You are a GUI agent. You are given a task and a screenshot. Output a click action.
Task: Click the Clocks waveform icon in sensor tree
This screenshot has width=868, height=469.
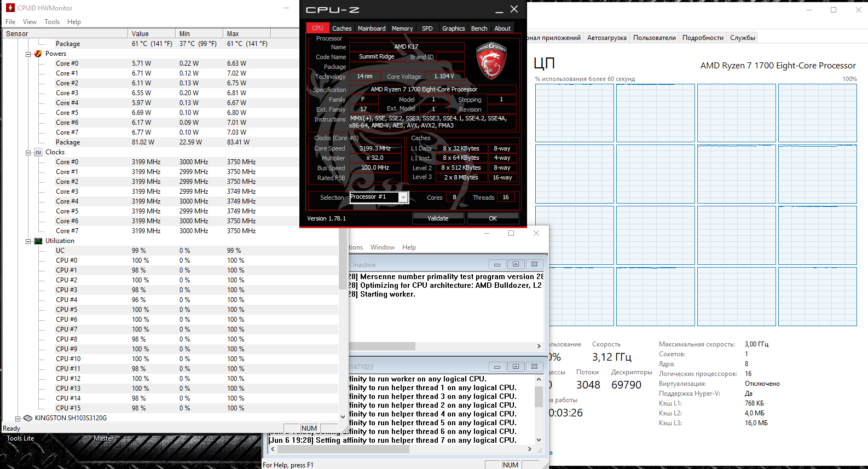[38, 152]
